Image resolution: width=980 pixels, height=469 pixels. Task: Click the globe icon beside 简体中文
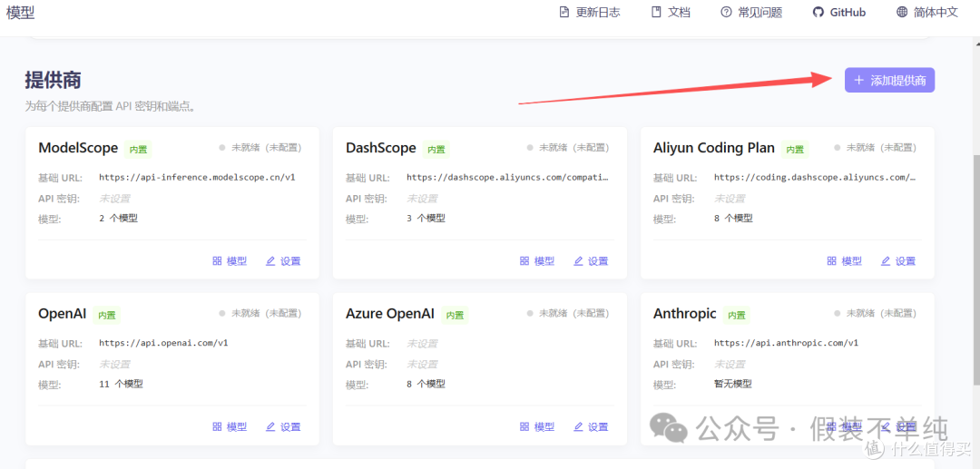(x=902, y=12)
